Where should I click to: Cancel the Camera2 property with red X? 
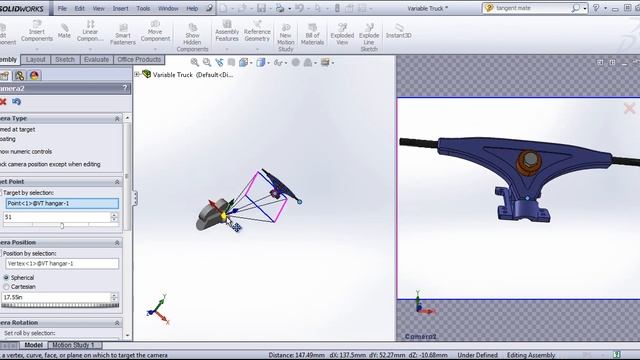tap(3, 102)
